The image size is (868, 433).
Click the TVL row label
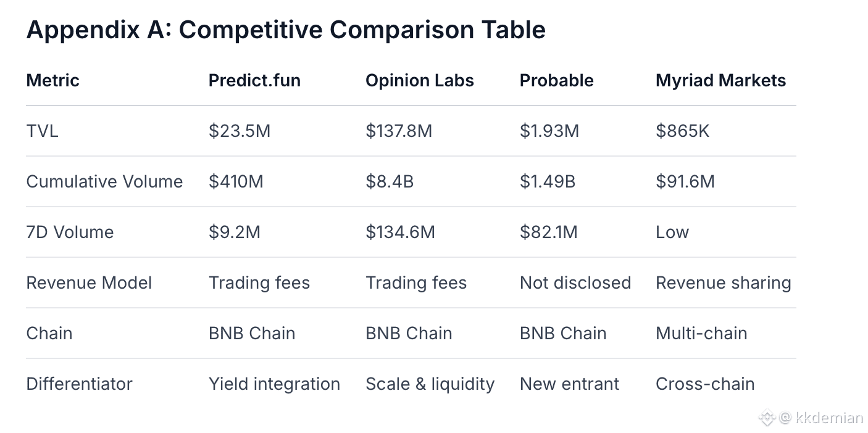[42, 131]
